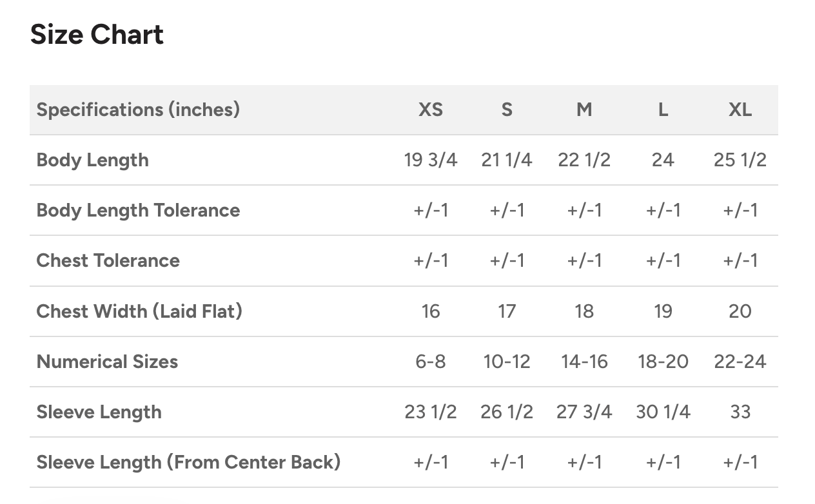The height and width of the screenshot is (504, 815).
Task: Click numerical sizes 22-24 cell
Action: [740, 362]
